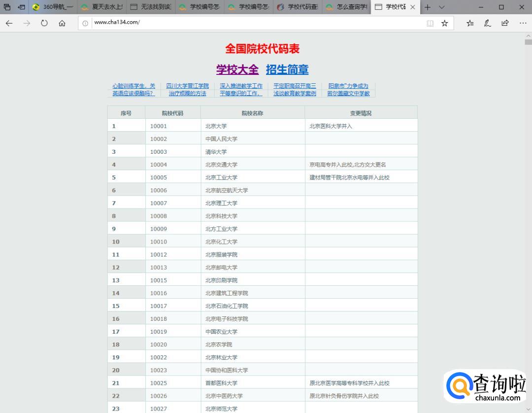
Task: Close the active 学校代码 tab
Action: click(413, 7)
